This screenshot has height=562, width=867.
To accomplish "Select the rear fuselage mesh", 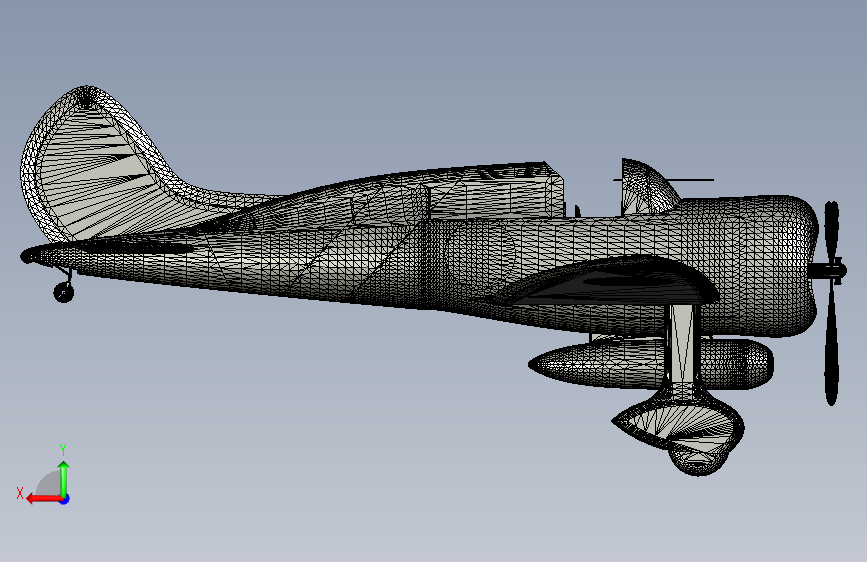I will pos(276,260).
